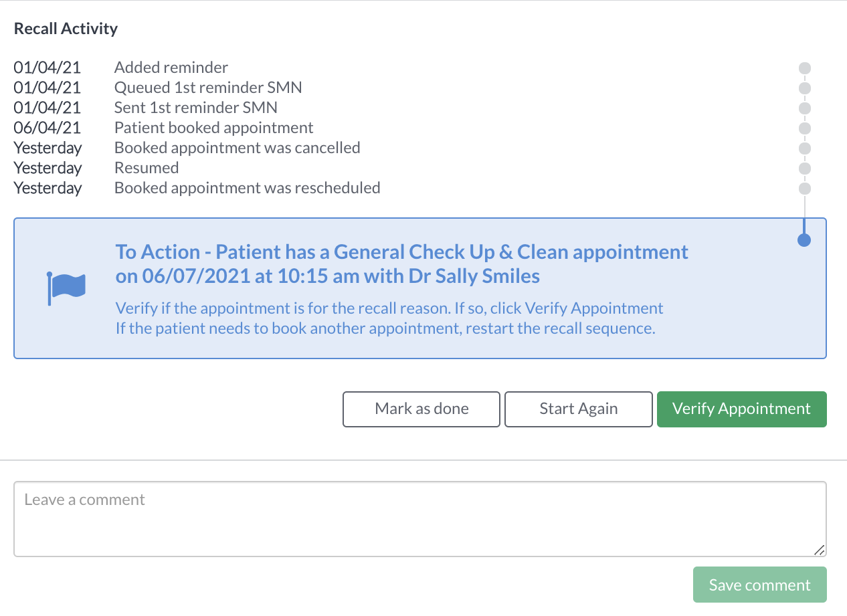
Task: Click timeline dot for Sent 1st reminder SMN
Action: pyautogui.click(x=805, y=108)
